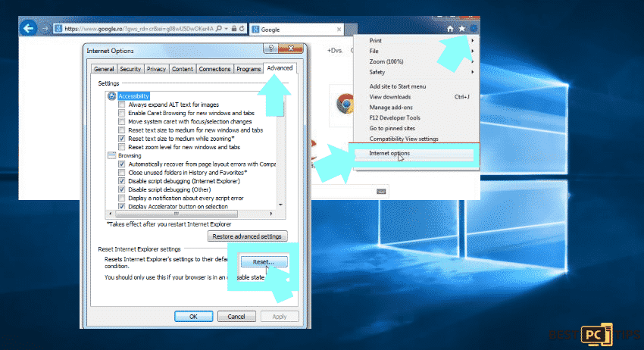Viewport: 644px width, 350px height.
Task: Click the on-screen keyboard icon in search box
Action: pyautogui.click(x=381, y=192)
